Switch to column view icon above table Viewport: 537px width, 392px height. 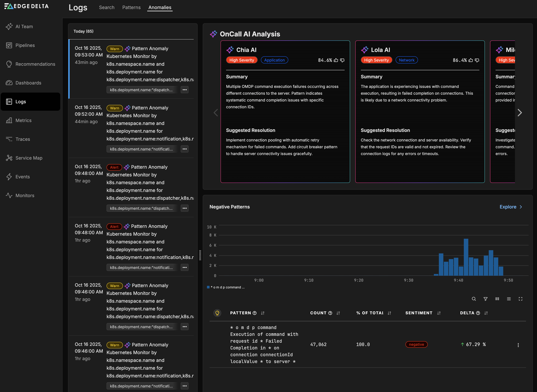[497, 299]
